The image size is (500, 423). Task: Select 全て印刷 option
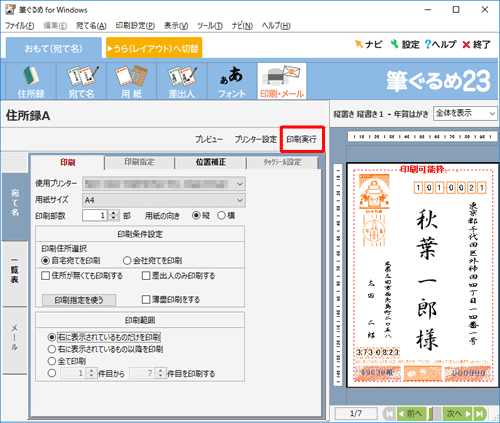click(x=67, y=361)
